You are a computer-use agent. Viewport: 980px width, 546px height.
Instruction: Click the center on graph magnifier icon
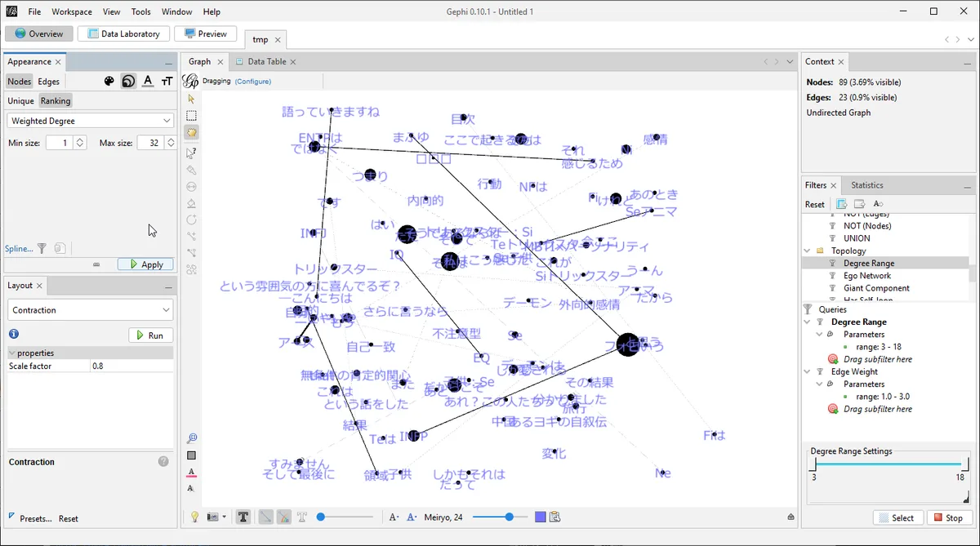click(191, 437)
